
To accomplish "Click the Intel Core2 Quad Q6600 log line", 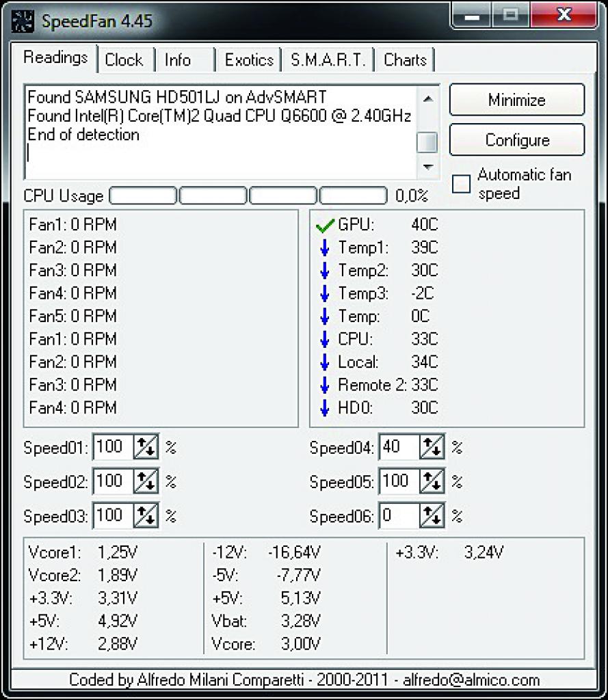I will (x=220, y=116).
